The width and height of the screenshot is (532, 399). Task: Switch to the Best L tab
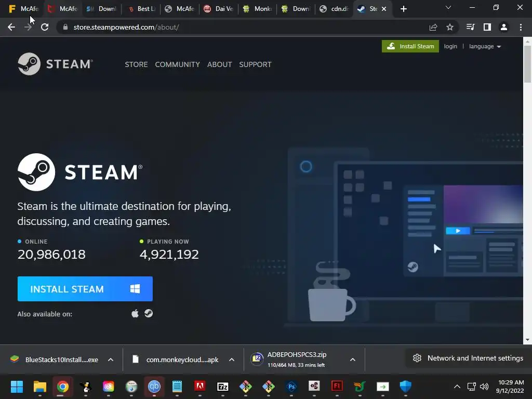pyautogui.click(x=140, y=9)
